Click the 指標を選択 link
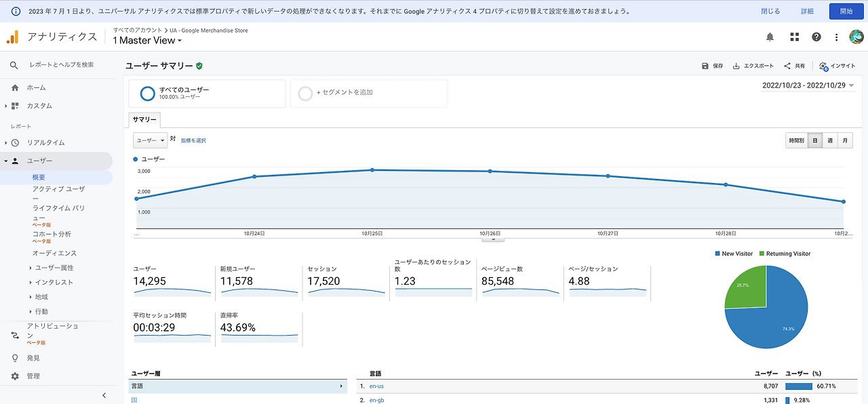 (x=193, y=140)
